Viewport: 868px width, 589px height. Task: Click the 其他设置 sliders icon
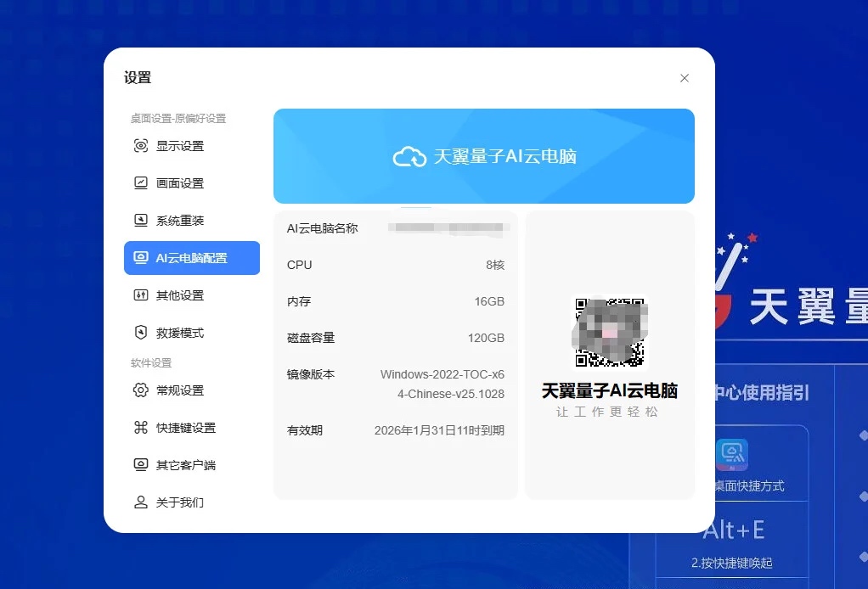tap(141, 295)
